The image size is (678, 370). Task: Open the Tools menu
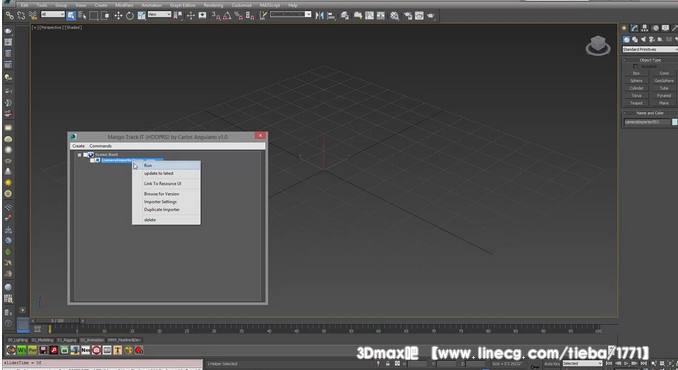42,5
